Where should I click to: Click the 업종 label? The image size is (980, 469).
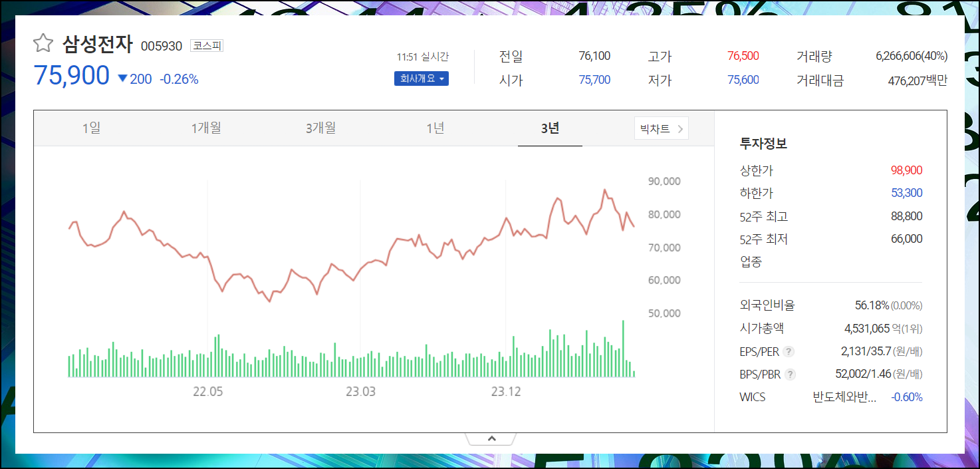(751, 261)
